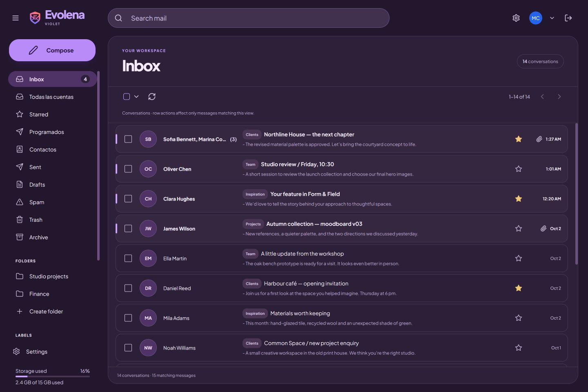The image size is (588, 392).
Task: Go to previous page chevron
Action: (x=542, y=97)
